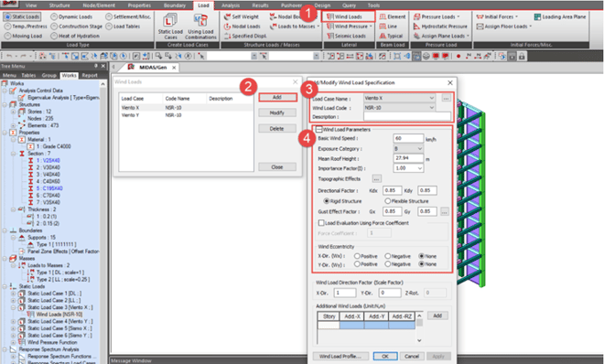
Task: Collapse Section : 7 tree node
Action: point(13,154)
